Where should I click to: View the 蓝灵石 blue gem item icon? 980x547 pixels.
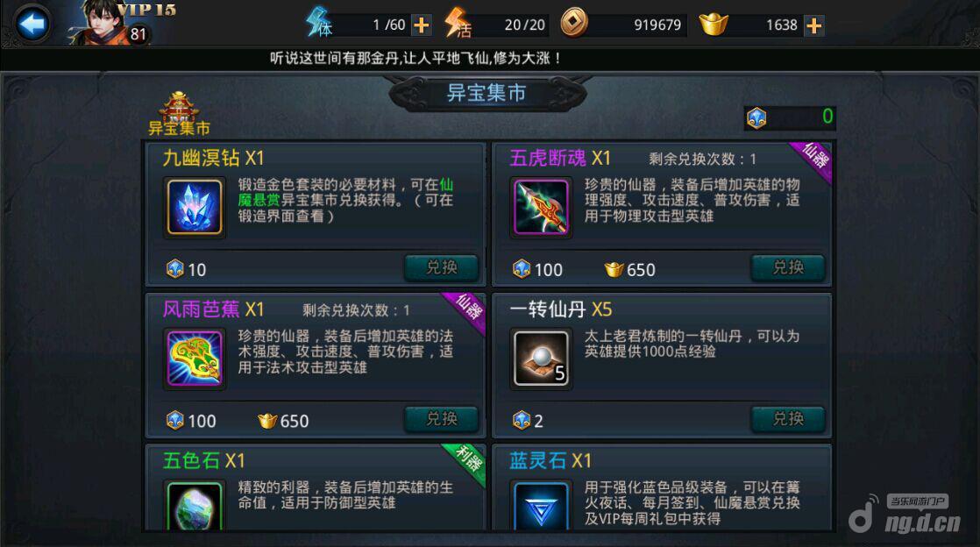click(541, 505)
